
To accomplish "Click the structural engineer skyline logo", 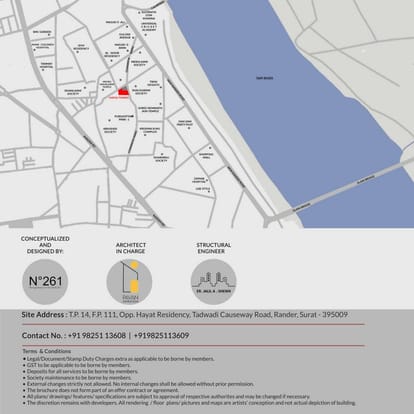I will click(x=214, y=282).
